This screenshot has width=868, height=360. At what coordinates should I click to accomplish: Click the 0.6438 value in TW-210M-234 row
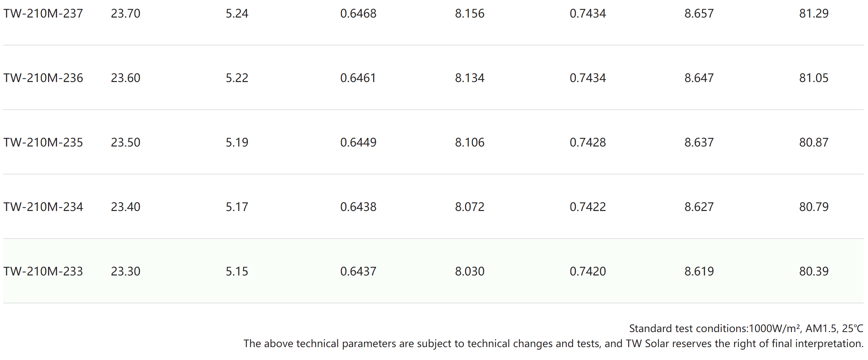point(359,207)
